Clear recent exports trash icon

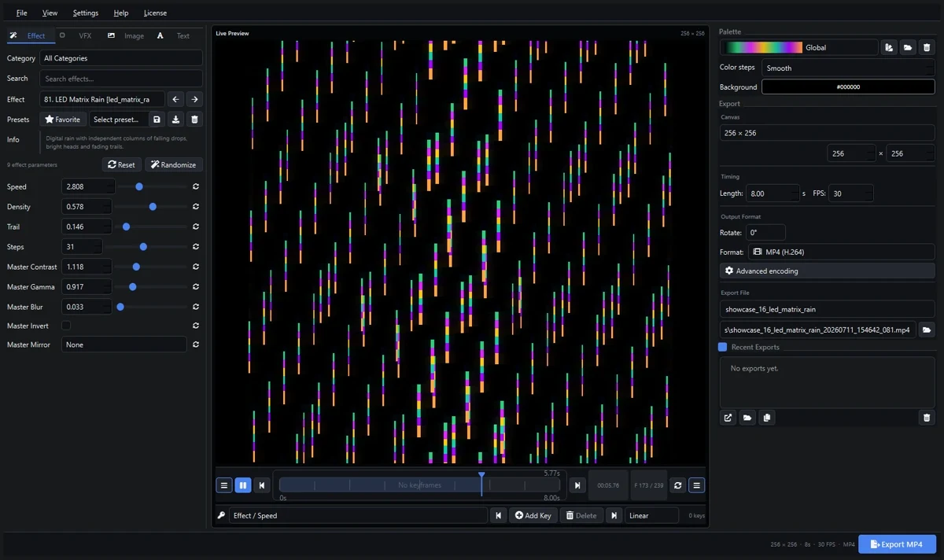tap(927, 418)
